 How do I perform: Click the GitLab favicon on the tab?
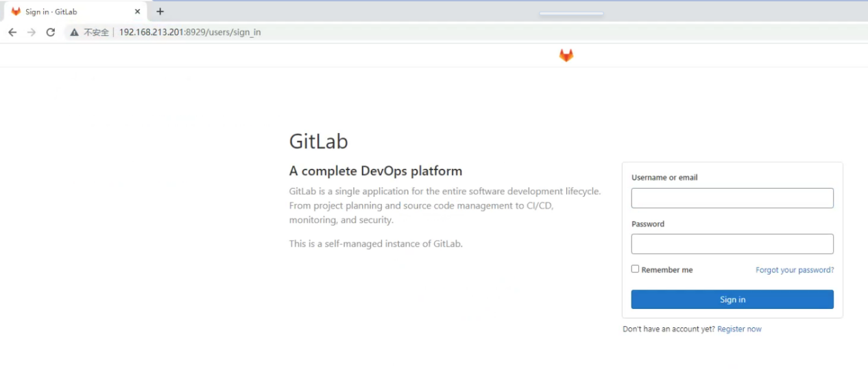(x=16, y=12)
